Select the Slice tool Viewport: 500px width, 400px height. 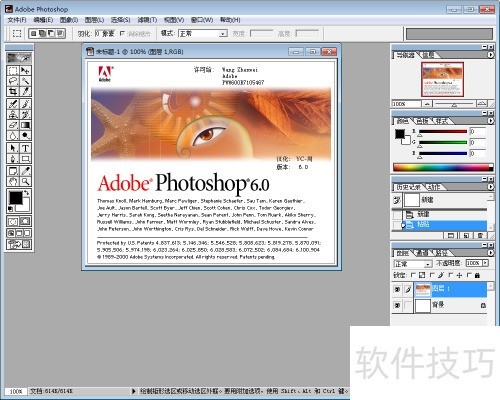point(25,91)
